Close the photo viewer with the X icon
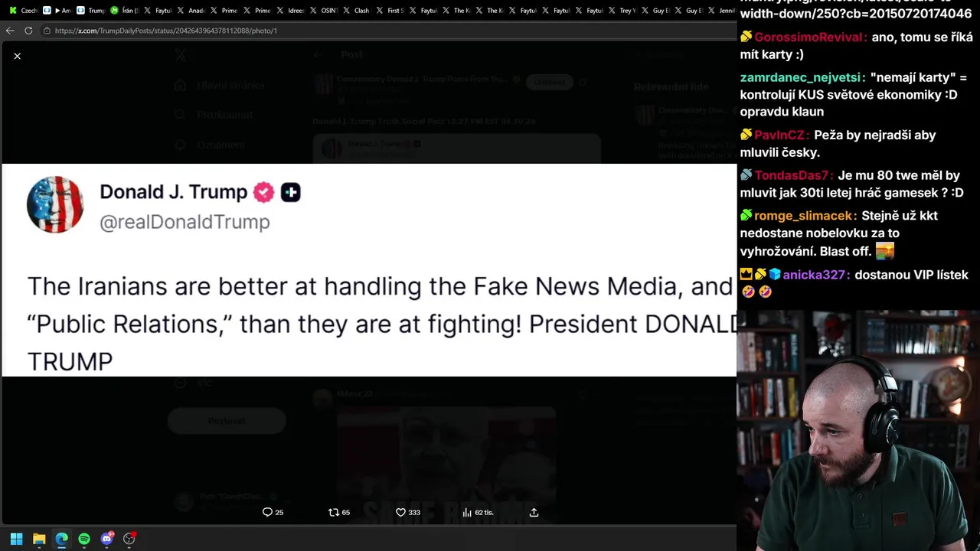 (17, 56)
